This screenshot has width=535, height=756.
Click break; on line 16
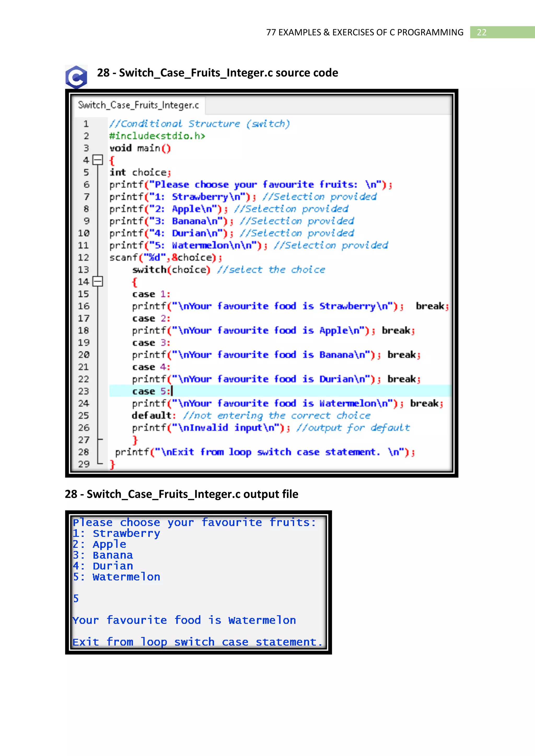[432, 306]
